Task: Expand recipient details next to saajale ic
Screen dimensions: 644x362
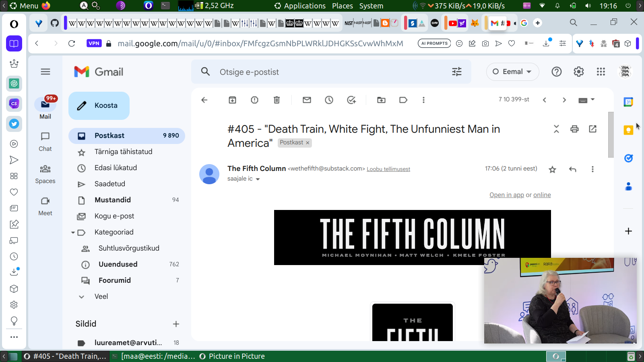Action: click(258, 179)
